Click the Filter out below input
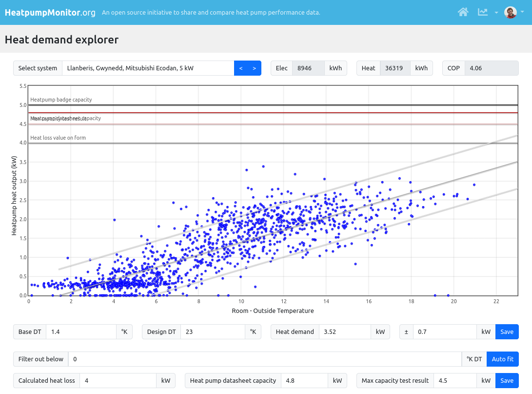This screenshot has height=394, width=532. point(265,359)
